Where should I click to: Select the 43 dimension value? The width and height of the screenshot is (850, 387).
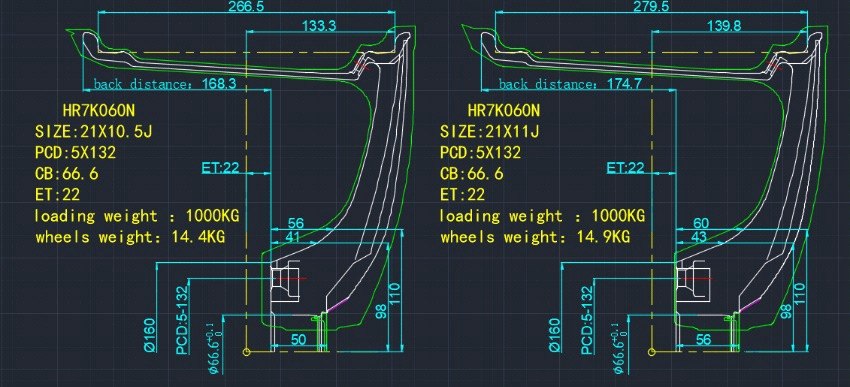699,236
